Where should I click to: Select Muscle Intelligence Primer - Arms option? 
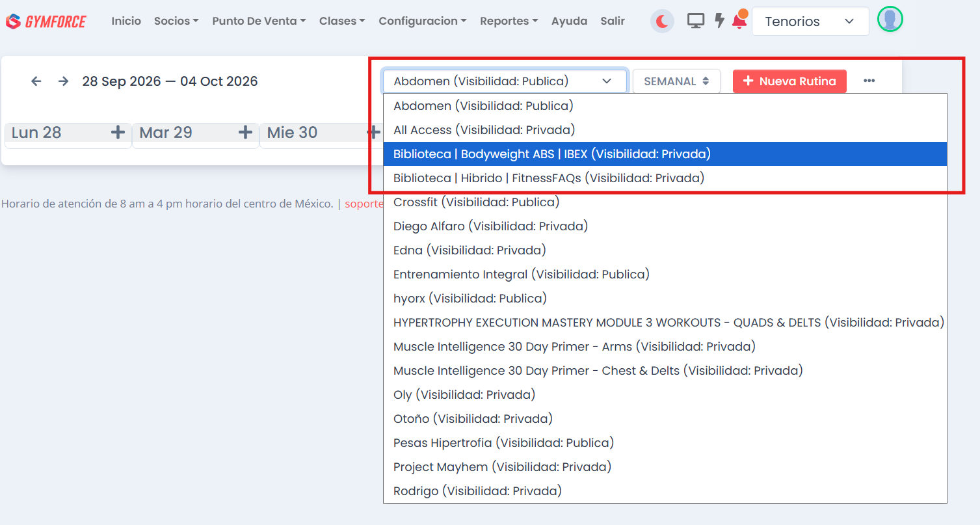click(x=665, y=346)
